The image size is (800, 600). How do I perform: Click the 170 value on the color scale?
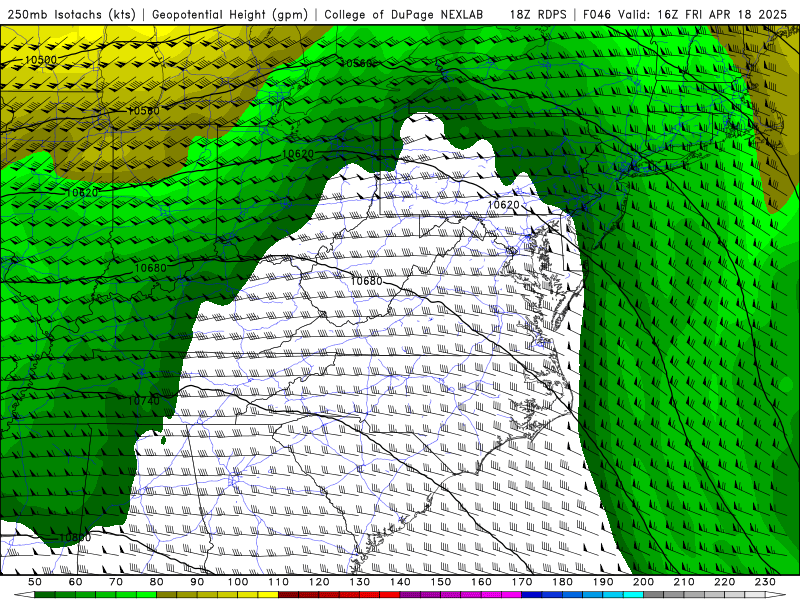(x=521, y=582)
